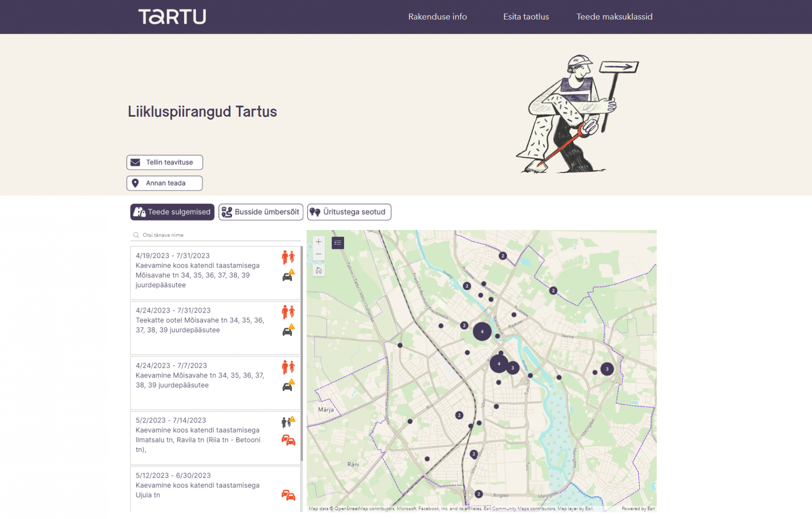The height and width of the screenshot is (519, 812).
Task: Toggle Busside ümbersõit filter
Action: pos(261,212)
